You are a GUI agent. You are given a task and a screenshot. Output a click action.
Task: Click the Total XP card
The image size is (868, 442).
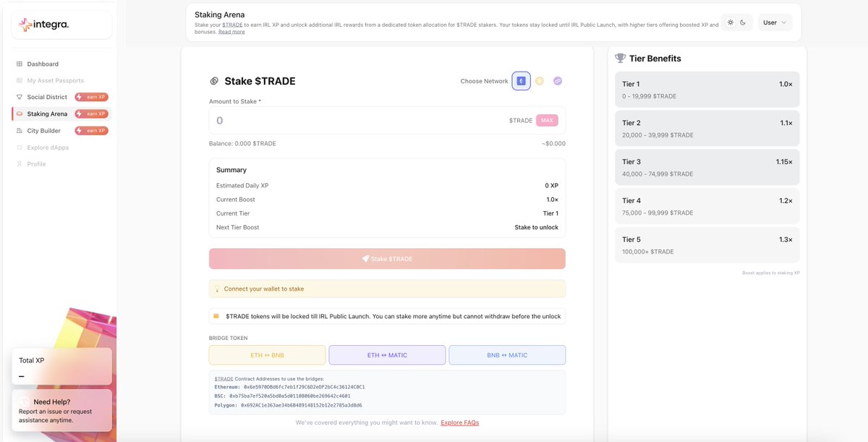[62, 367]
